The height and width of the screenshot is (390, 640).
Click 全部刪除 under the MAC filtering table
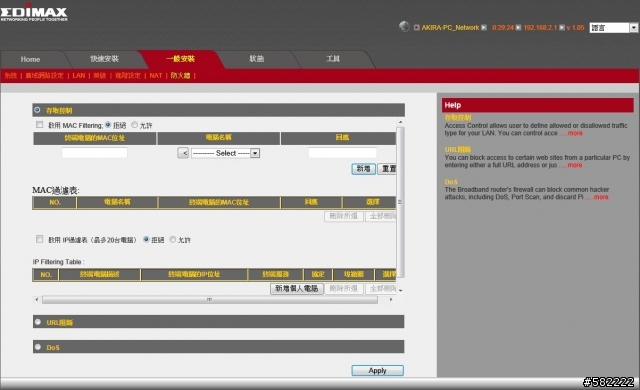click(381, 216)
